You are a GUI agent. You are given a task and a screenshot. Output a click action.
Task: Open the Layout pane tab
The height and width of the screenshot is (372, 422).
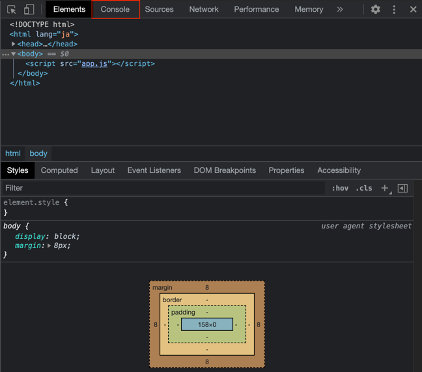(103, 170)
